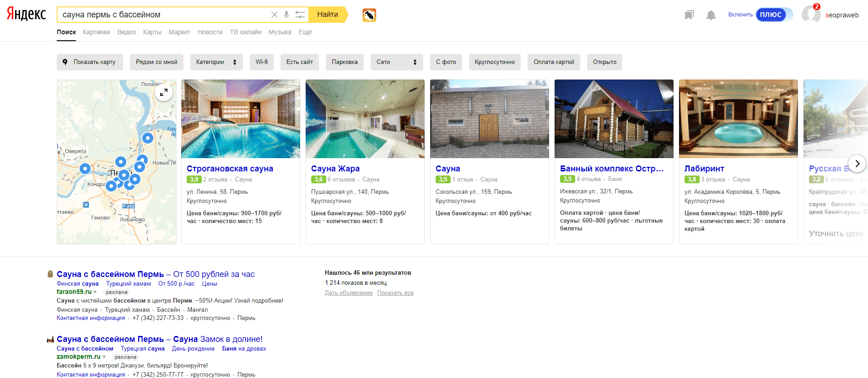
Task: Open the Сети dropdown filter
Action: [x=396, y=62]
